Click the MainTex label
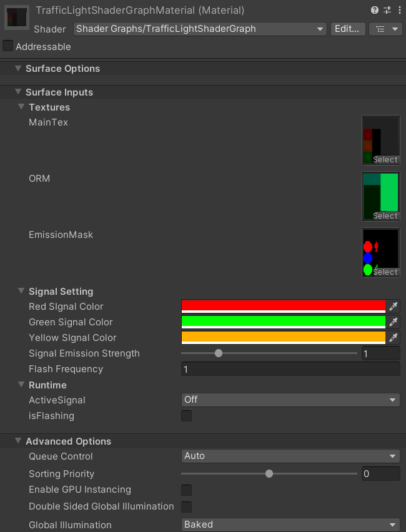This screenshot has width=406, height=532. click(x=48, y=122)
